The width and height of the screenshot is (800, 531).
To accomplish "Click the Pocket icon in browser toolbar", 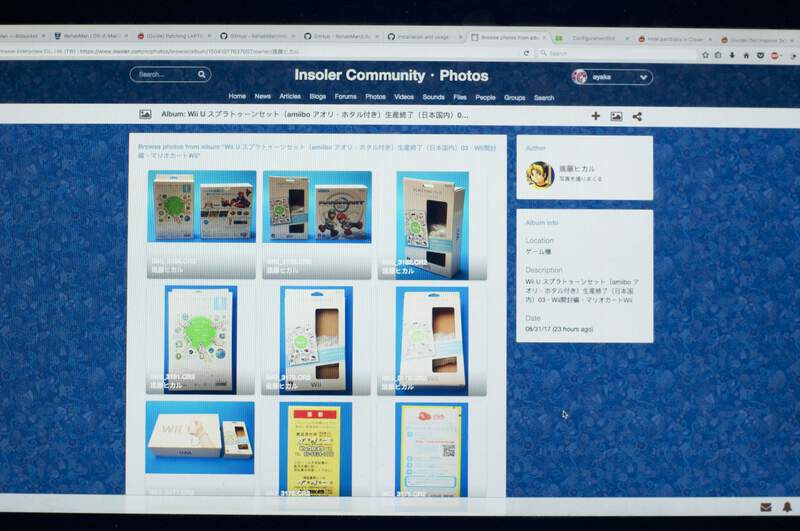I will pyautogui.click(x=760, y=55).
